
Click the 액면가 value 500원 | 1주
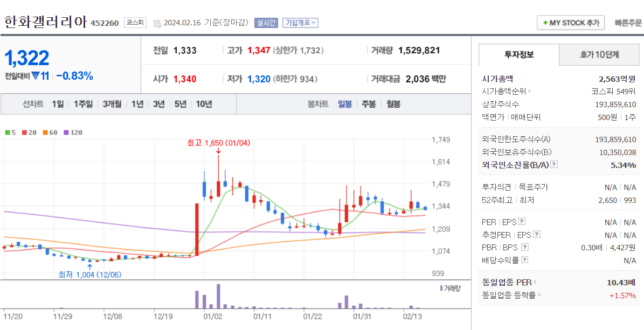(617, 117)
